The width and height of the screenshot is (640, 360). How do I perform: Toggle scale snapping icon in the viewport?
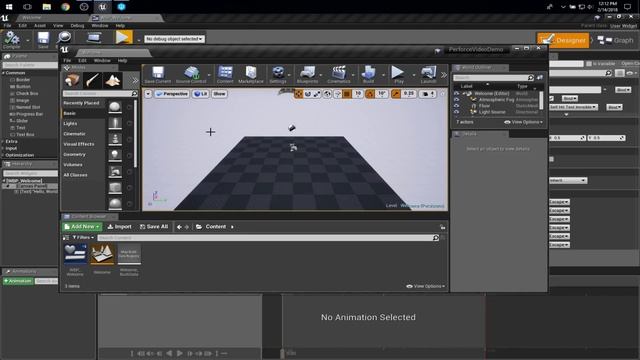pyautogui.click(x=396, y=94)
